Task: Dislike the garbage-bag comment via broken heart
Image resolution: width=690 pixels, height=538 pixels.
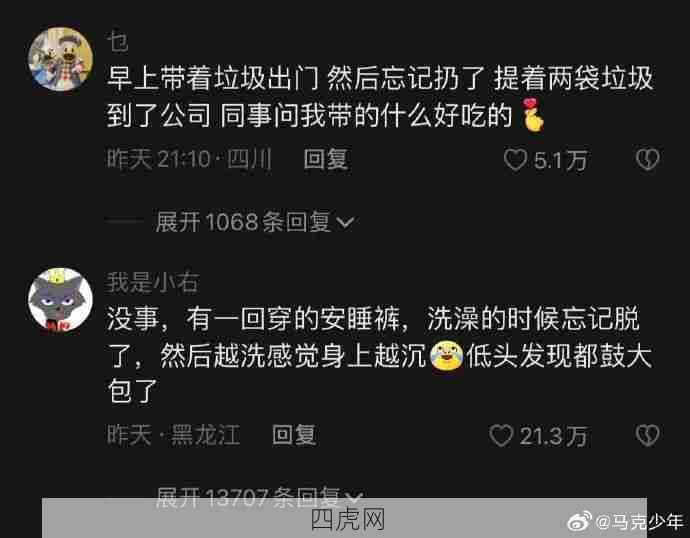Action: point(647,159)
